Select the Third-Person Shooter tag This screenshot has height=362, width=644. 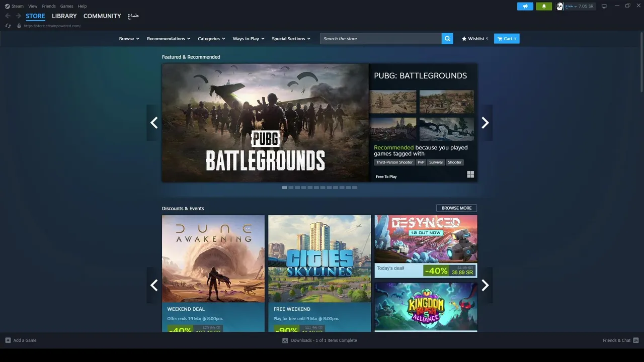coord(394,162)
